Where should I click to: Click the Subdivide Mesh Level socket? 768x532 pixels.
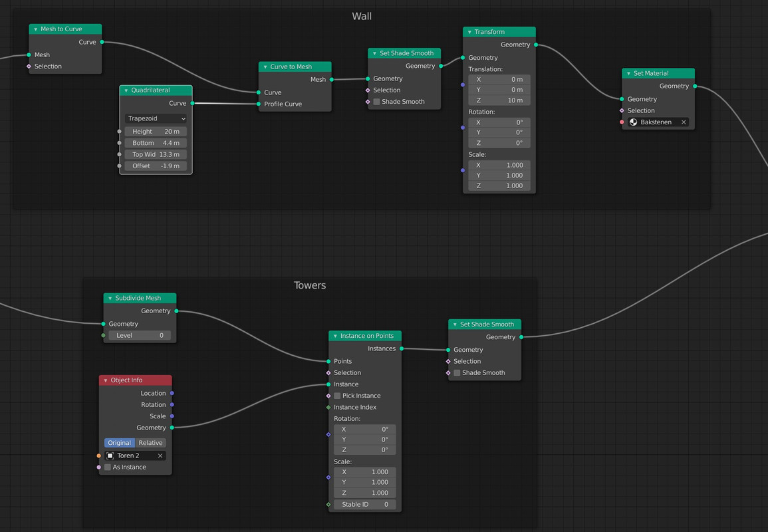coord(103,336)
